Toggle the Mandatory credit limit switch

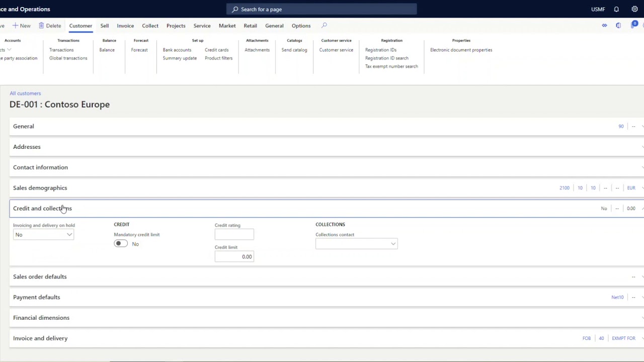click(x=121, y=244)
